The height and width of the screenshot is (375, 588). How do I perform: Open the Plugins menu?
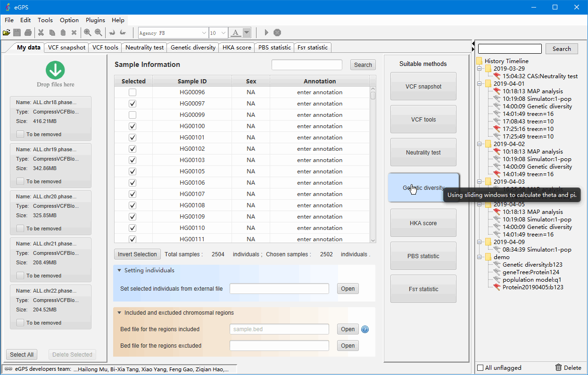coord(95,20)
